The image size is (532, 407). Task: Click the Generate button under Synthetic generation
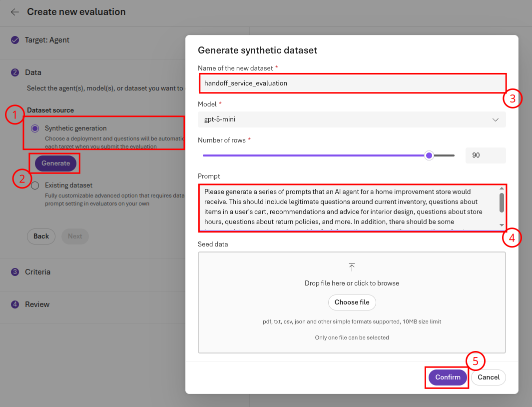tap(54, 163)
